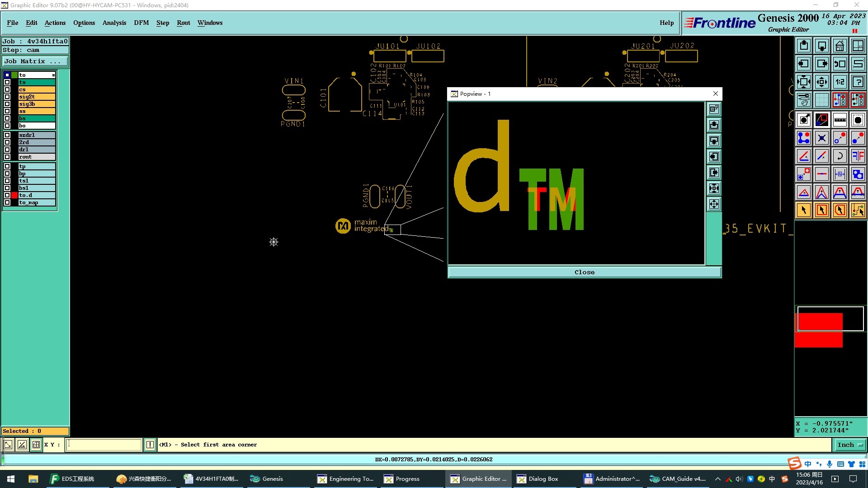This screenshot has width=868, height=488.
Task: Click the exclamation mark button beside XY field
Action: (x=150, y=445)
